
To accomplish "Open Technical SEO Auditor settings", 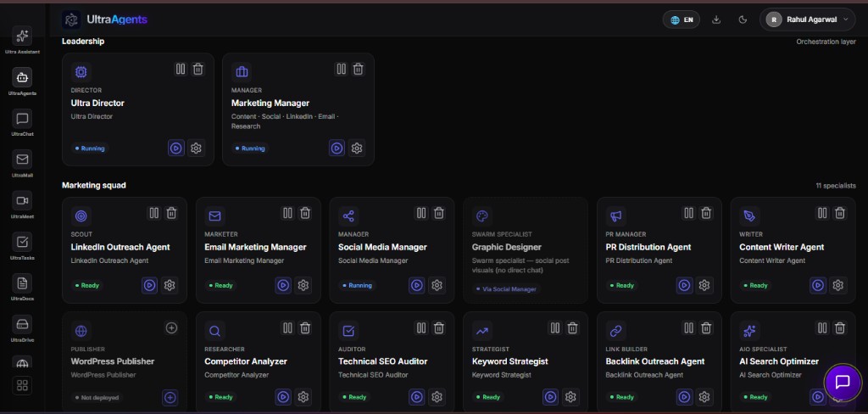I will point(437,397).
